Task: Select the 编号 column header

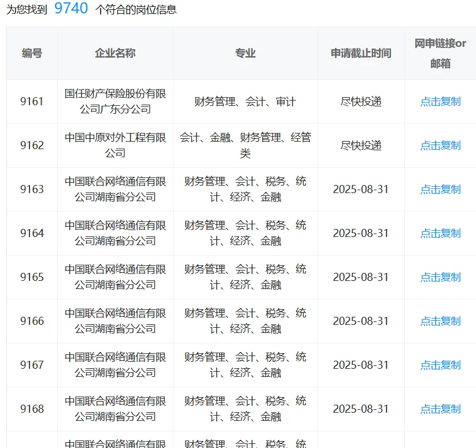Action: click(32, 53)
